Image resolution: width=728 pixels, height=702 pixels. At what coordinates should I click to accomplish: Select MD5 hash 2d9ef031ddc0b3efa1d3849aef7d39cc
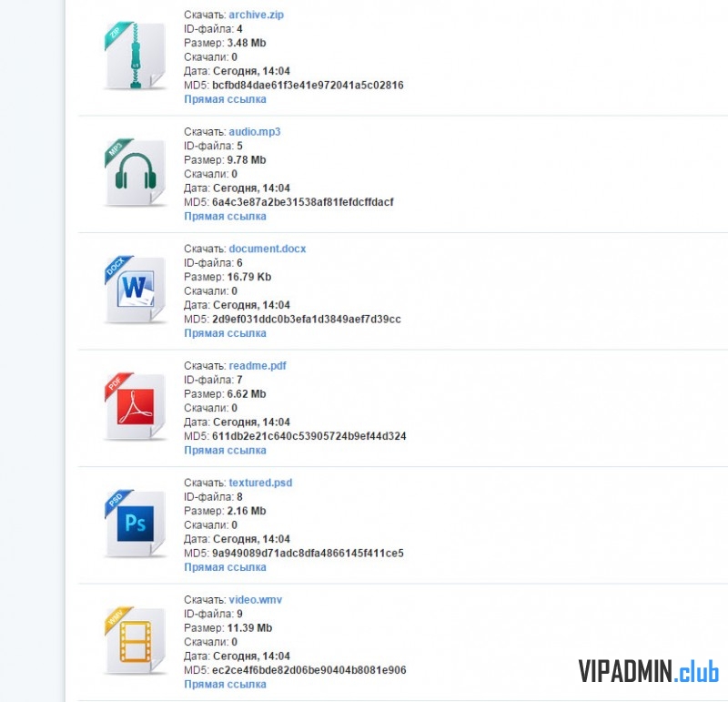coord(307,320)
